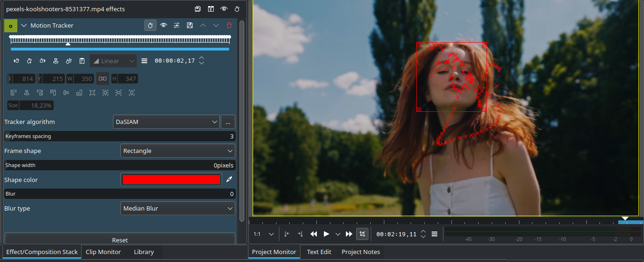Screen dimensions: 644x262
Task: Save the effect stack icon in header
Action: point(198,9)
